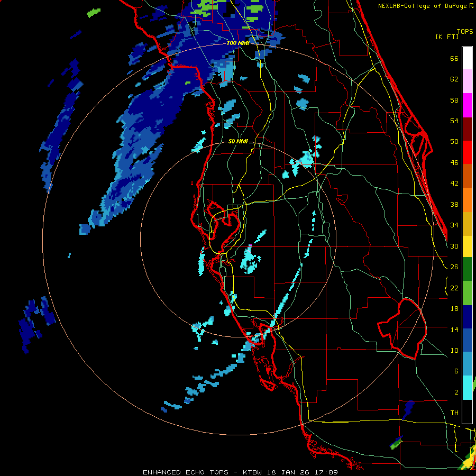The width and height of the screenshot is (476, 476).
Task: Click the legend value '10'
Action: pyautogui.click(x=454, y=351)
